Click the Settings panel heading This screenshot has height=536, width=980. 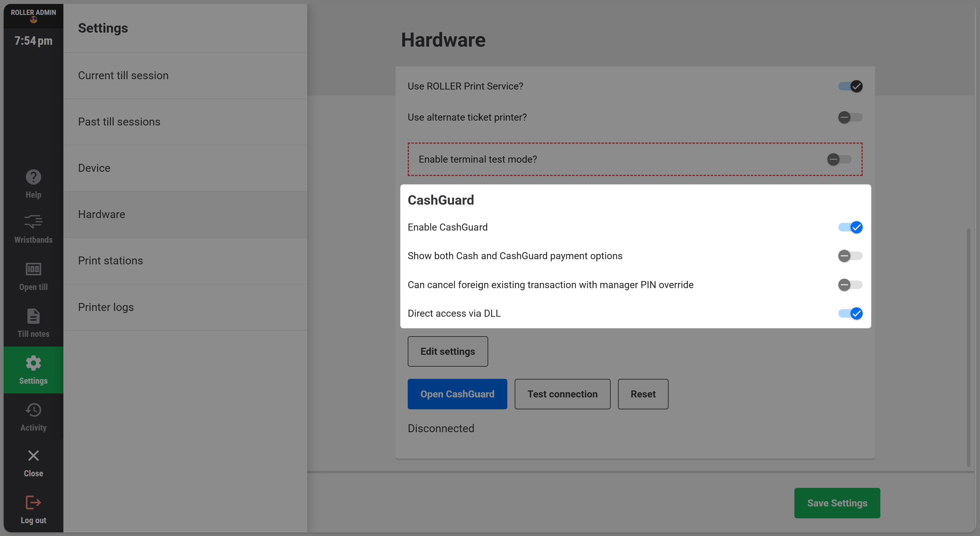[x=103, y=28]
